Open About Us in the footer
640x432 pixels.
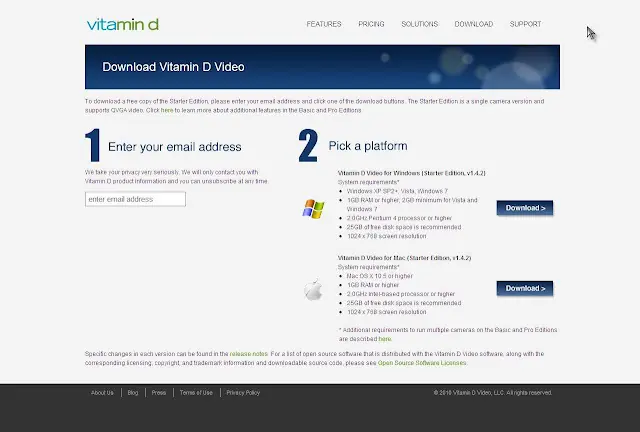coord(102,392)
